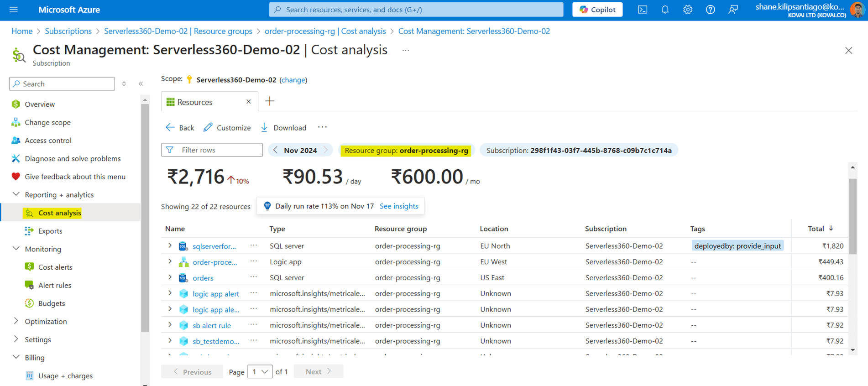Open Cost alerts in the sidebar
The height and width of the screenshot is (386, 868).
(55, 267)
